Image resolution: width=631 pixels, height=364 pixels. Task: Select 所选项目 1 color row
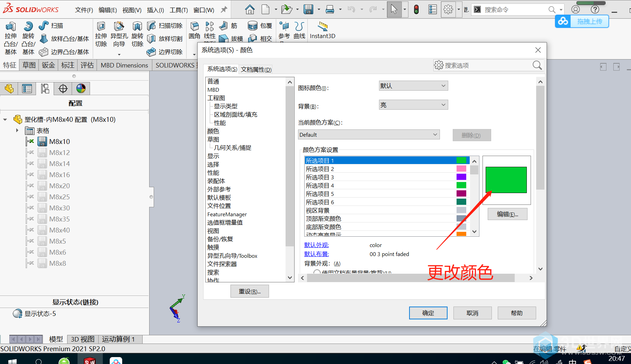point(387,161)
